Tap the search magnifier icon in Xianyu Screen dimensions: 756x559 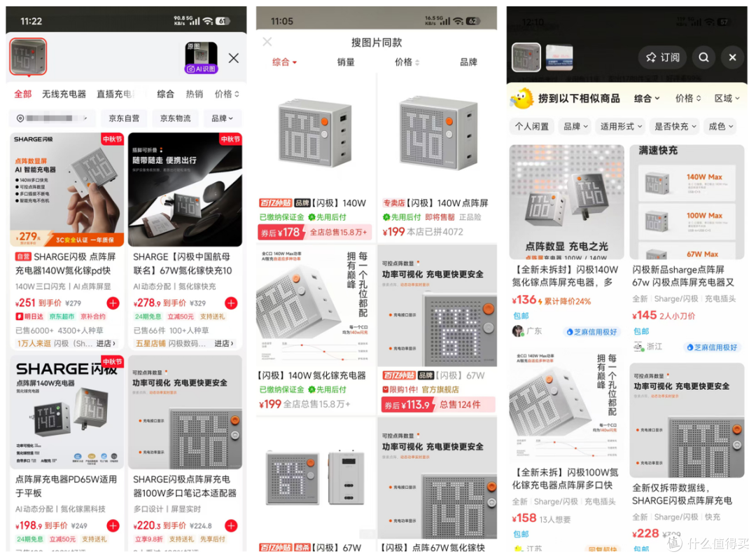(704, 57)
